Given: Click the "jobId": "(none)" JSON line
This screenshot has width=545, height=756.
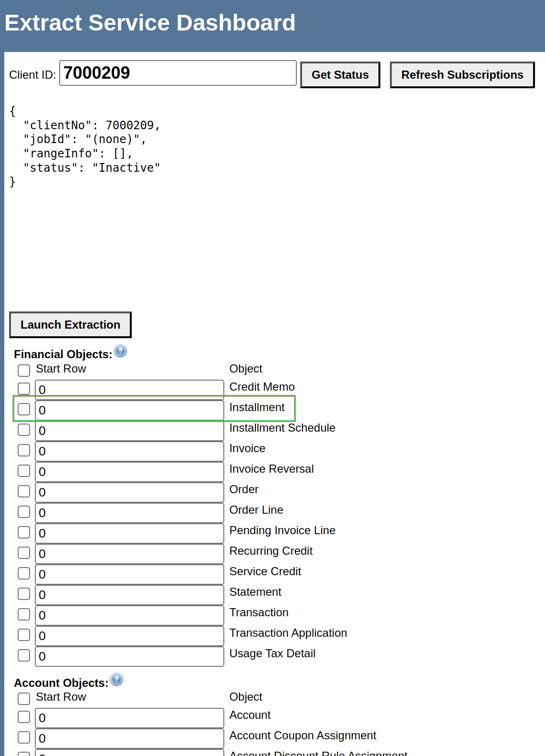Looking at the screenshot, I should pos(85,139).
